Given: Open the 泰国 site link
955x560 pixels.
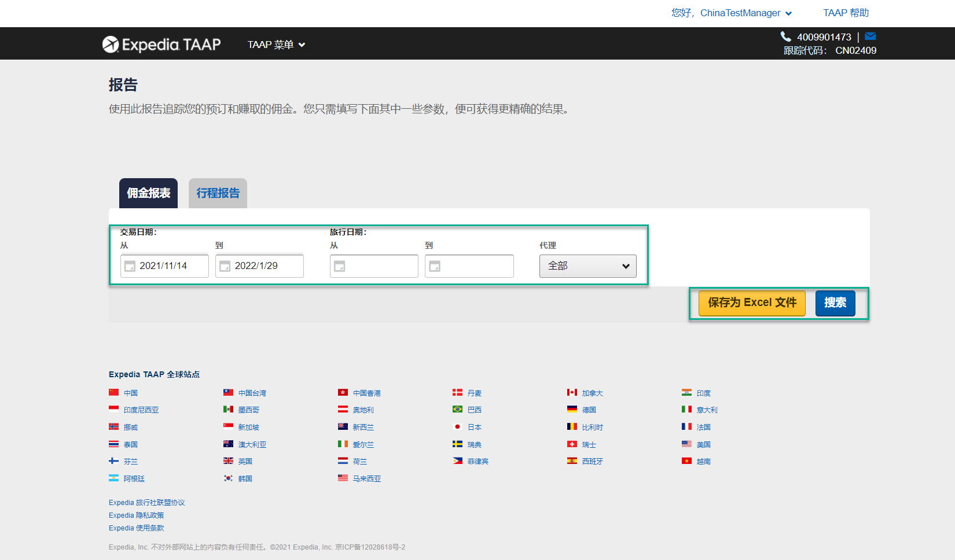Looking at the screenshot, I should tap(131, 445).
